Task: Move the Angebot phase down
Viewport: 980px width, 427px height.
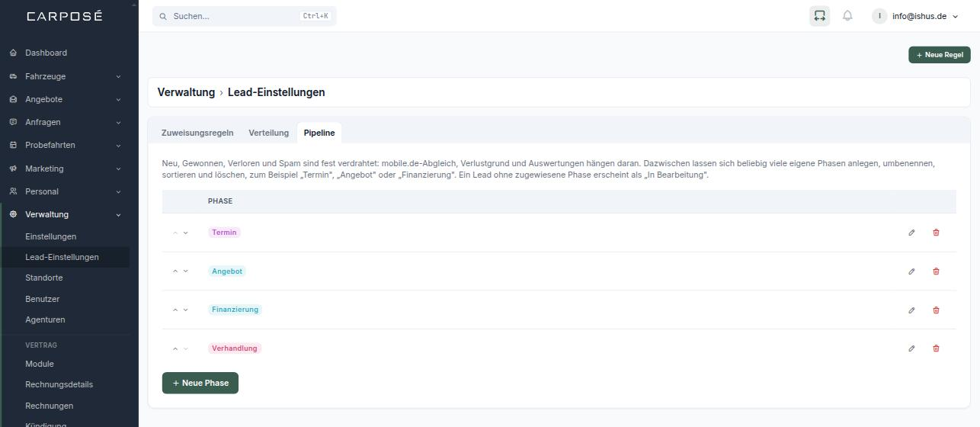Action: [185, 271]
